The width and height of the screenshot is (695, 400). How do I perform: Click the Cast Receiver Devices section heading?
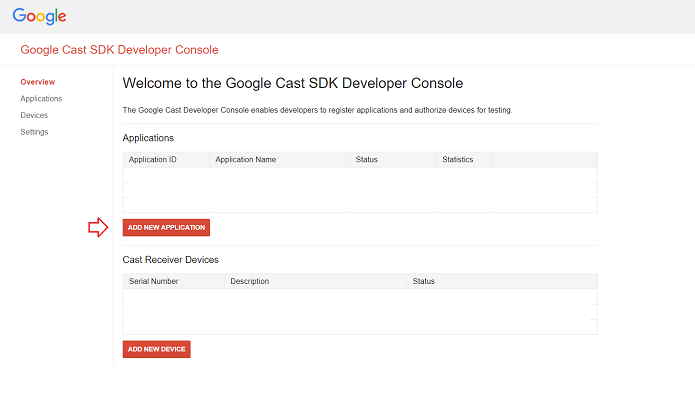[x=170, y=260]
